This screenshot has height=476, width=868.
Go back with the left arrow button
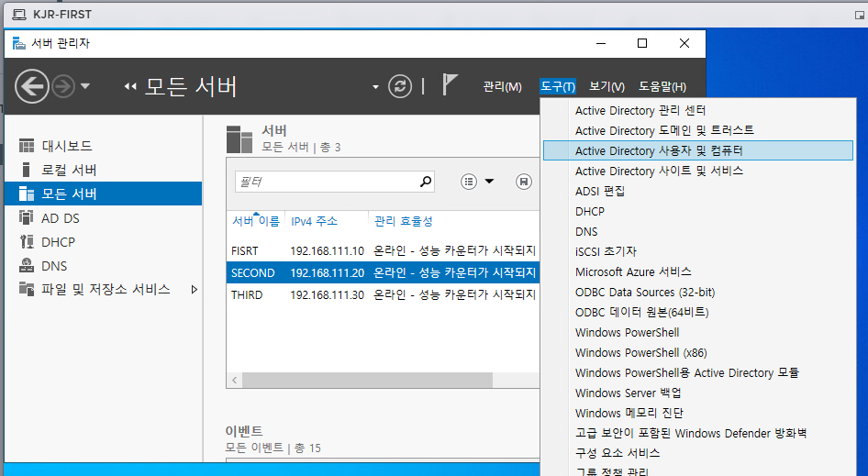[31, 86]
